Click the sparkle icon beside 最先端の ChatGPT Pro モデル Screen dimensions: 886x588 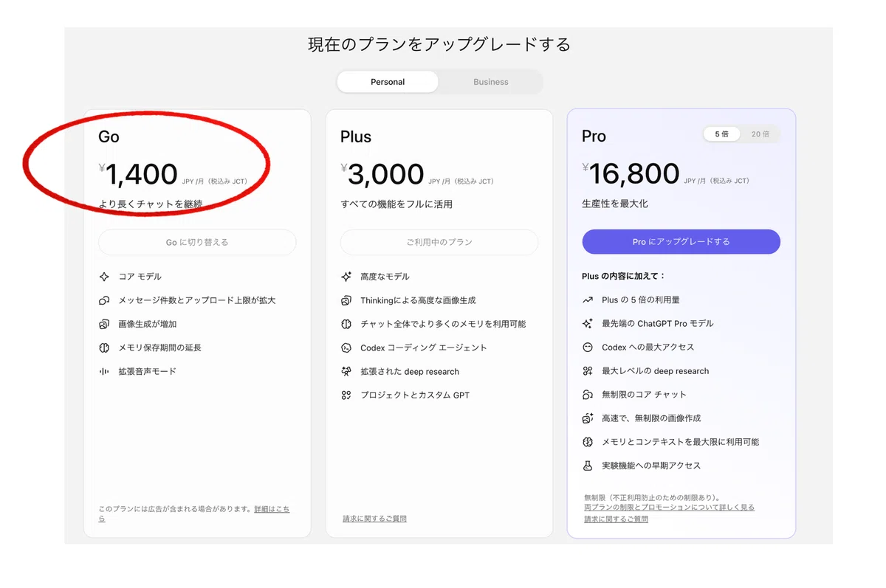pyautogui.click(x=588, y=323)
